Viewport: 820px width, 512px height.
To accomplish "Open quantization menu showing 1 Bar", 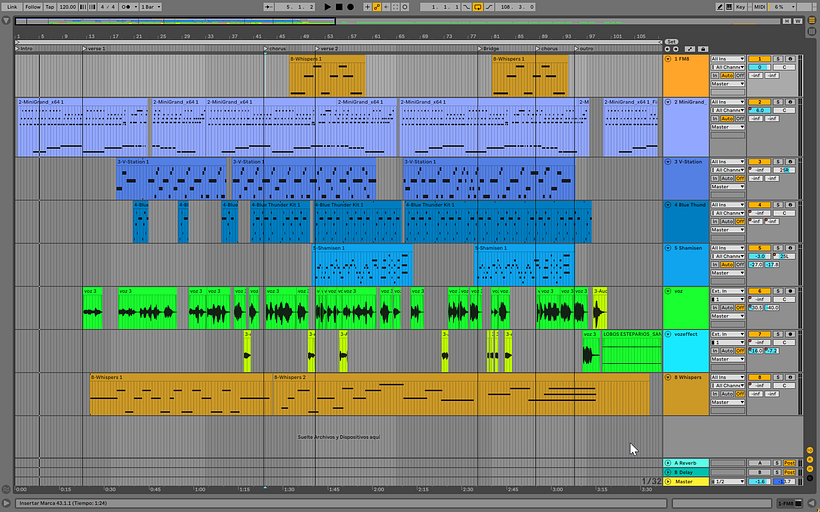I will pyautogui.click(x=148, y=7).
